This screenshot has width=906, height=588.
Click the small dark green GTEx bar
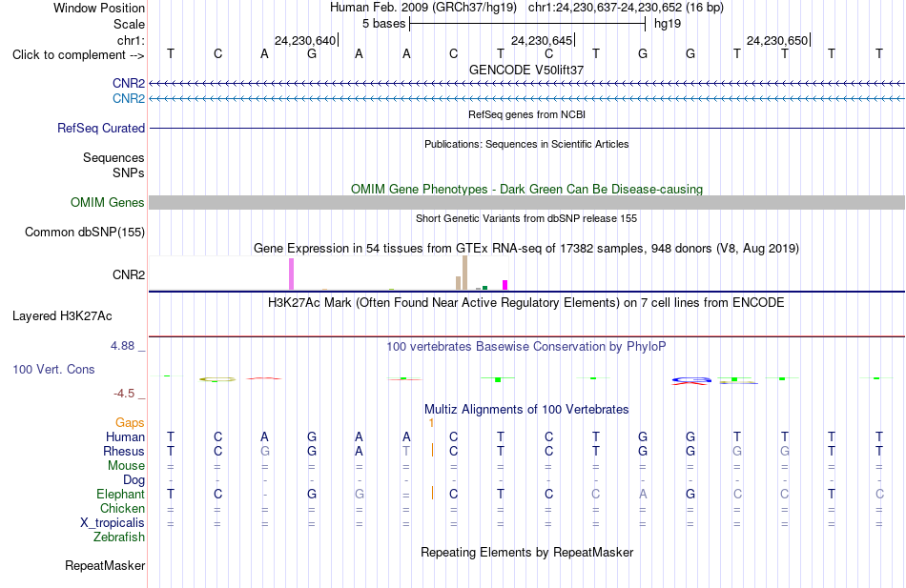[484, 288]
